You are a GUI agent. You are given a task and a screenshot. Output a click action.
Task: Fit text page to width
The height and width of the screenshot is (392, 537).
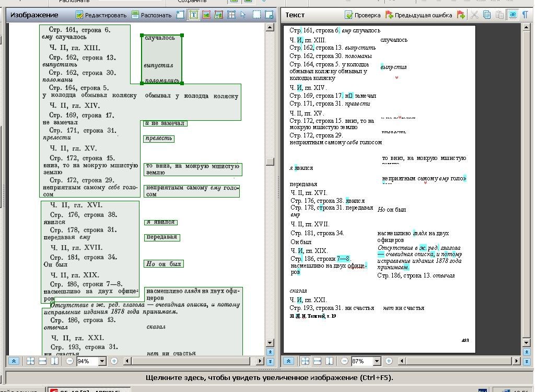pos(317,361)
